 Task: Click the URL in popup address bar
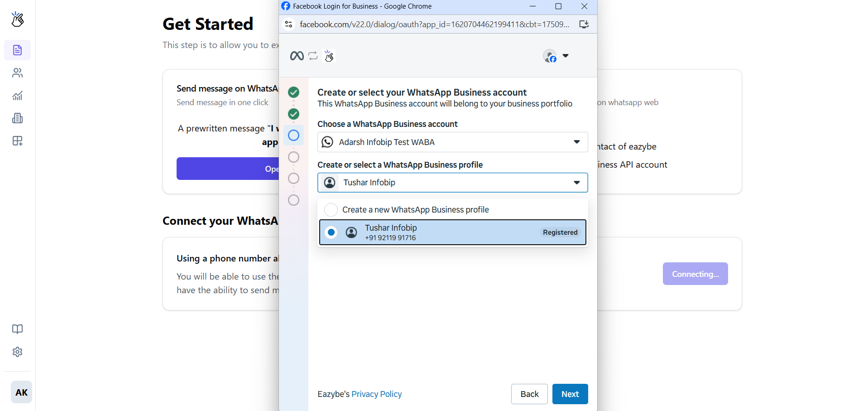(434, 24)
